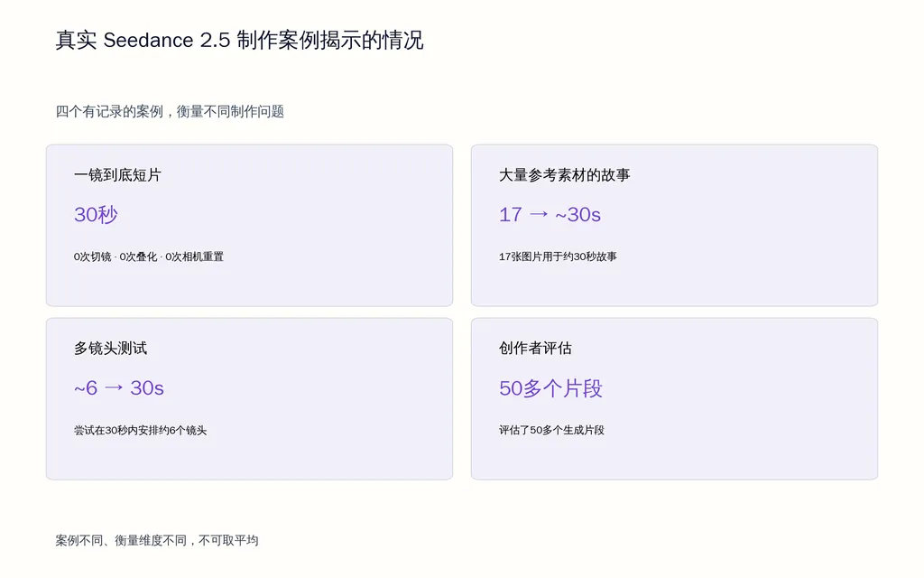Click the text '0次切镜 · 0次叠化 · 0次相机重置'

[149, 256]
